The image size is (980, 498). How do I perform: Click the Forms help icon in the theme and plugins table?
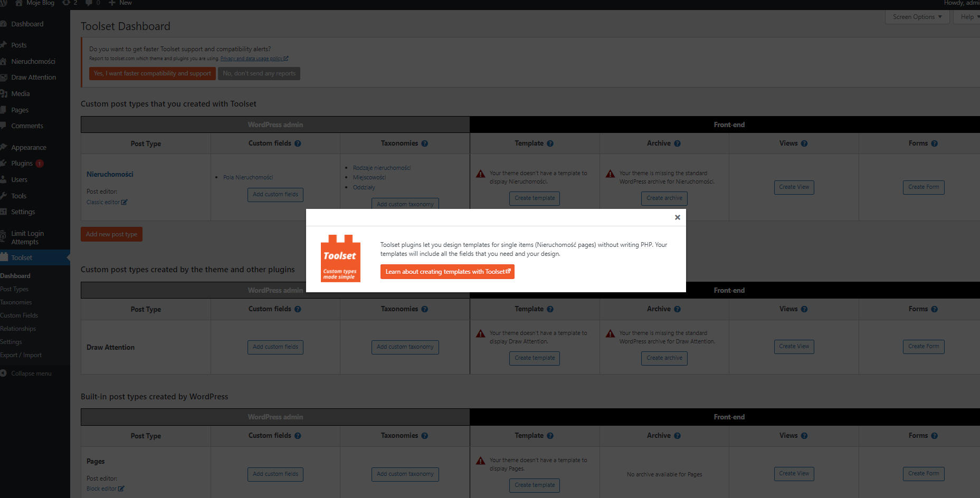[x=935, y=309]
